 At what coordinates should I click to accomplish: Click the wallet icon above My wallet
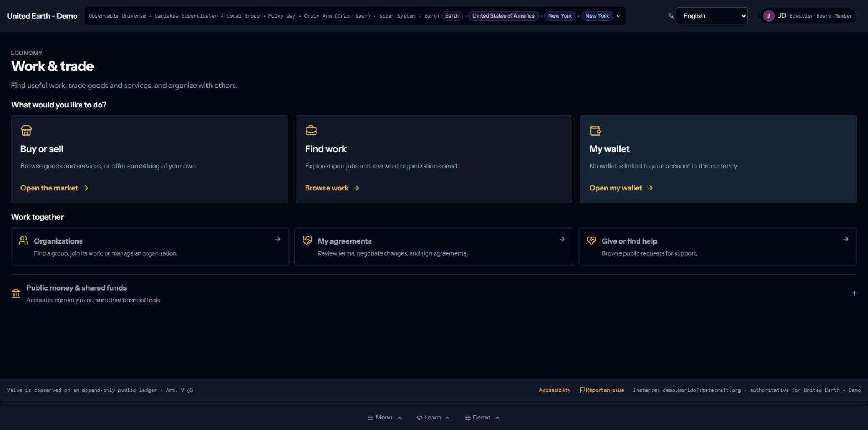coord(595,131)
